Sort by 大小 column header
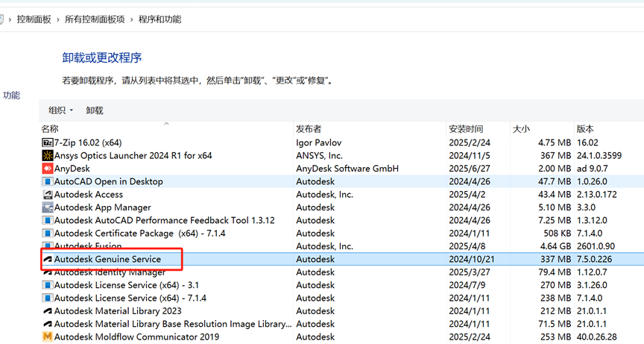This screenshot has width=644, height=344. tap(542, 128)
